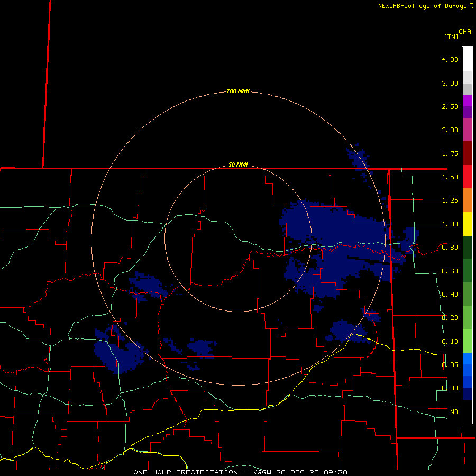Viewport: 476px width, 476px height.
Task: Click the NEXLAB-College of DuPage label
Action: [x=422, y=6]
